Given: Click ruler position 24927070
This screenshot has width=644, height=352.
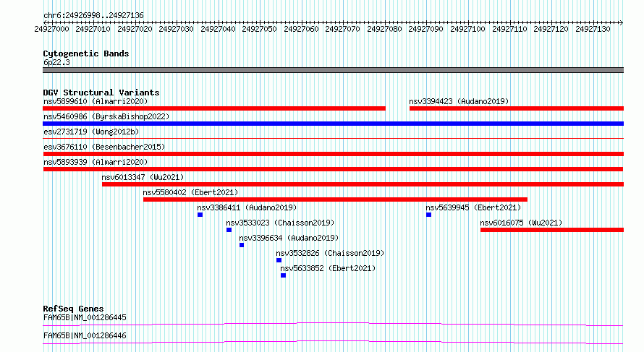Looking at the screenshot, I should pos(342,29).
